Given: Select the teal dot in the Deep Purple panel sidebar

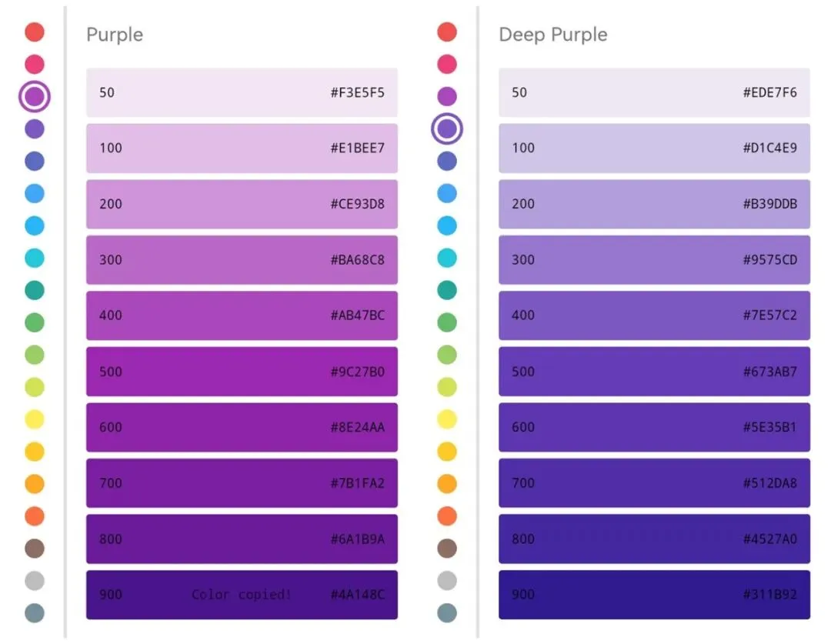Looking at the screenshot, I should 447,290.
